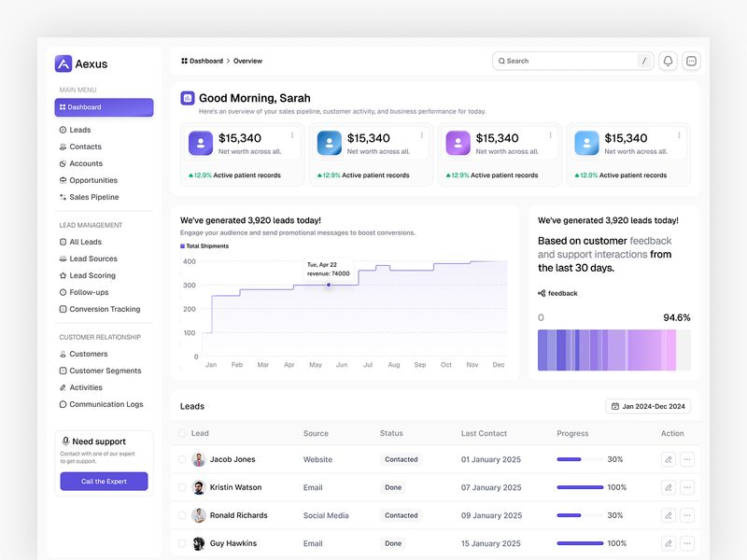Go to Activities page

81,387
